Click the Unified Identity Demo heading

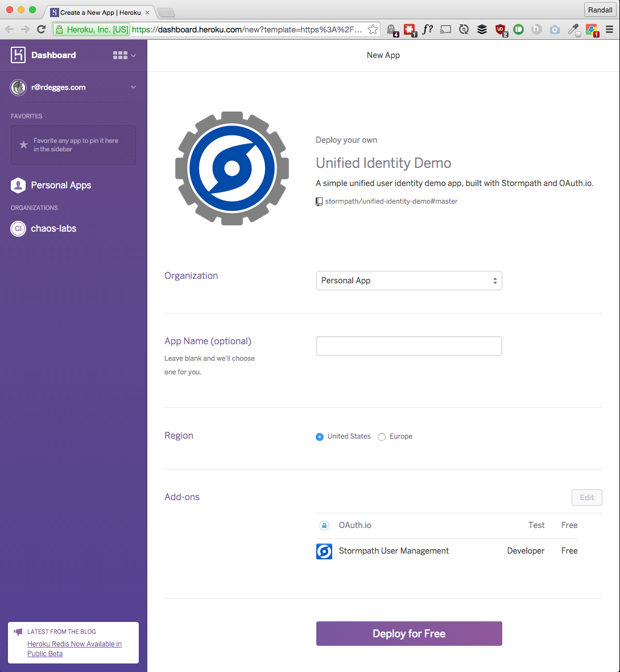coord(383,163)
